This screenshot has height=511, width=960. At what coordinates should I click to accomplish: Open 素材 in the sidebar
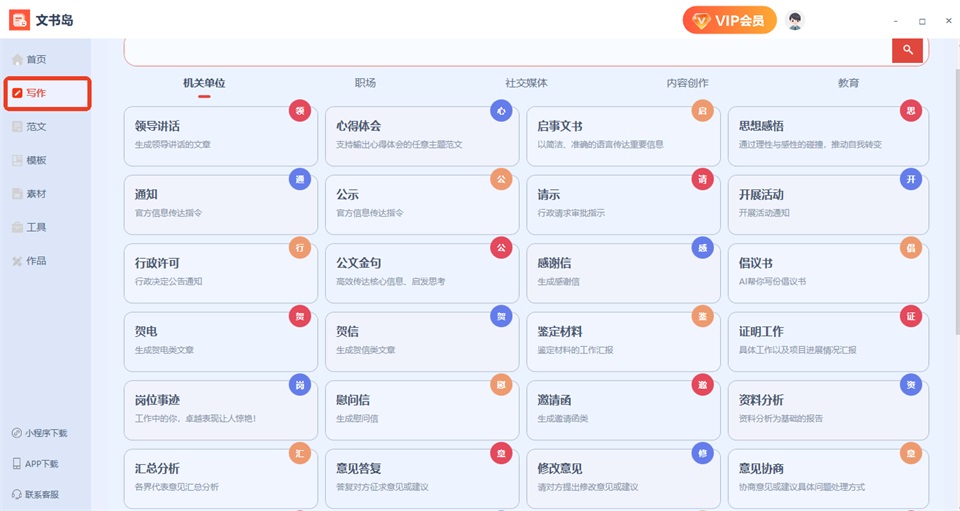(x=29, y=194)
